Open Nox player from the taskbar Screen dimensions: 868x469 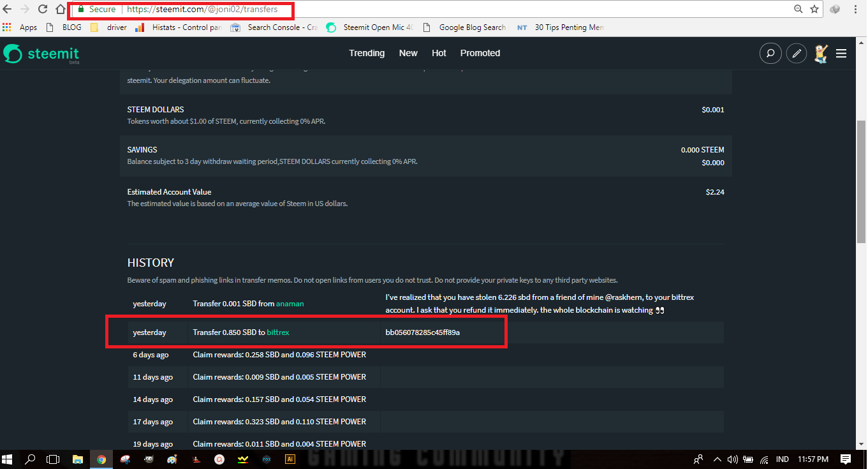tap(266, 459)
